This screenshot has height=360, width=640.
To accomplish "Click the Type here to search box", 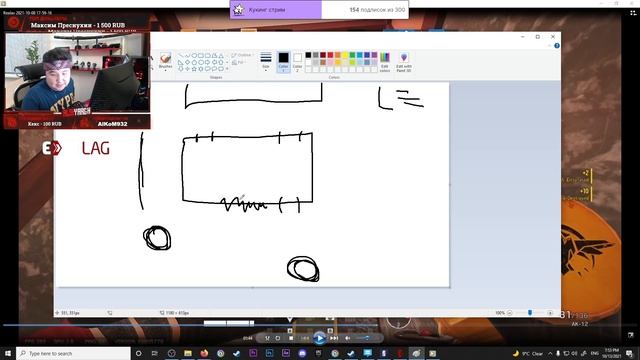I will [73, 353].
